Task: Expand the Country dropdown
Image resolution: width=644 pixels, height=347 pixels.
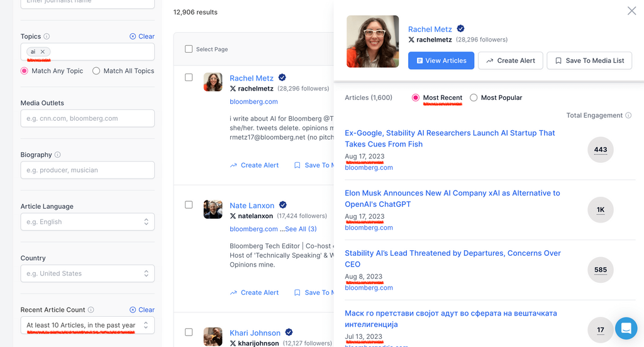Action: click(87, 273)
